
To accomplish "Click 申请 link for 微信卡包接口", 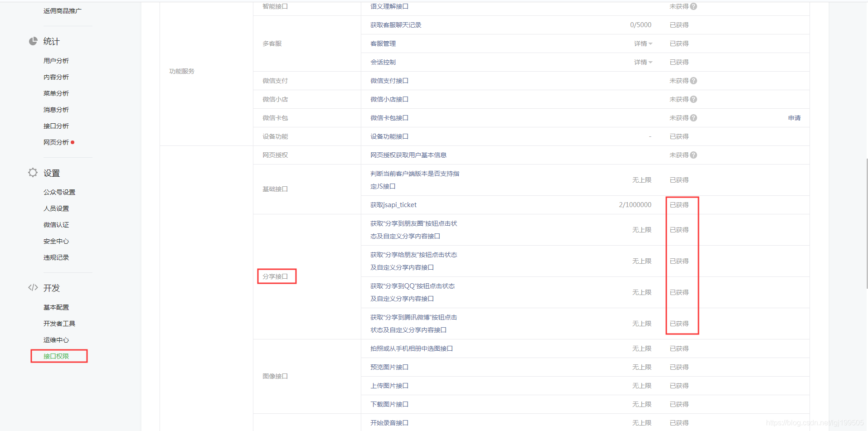I will coord(794,117).
